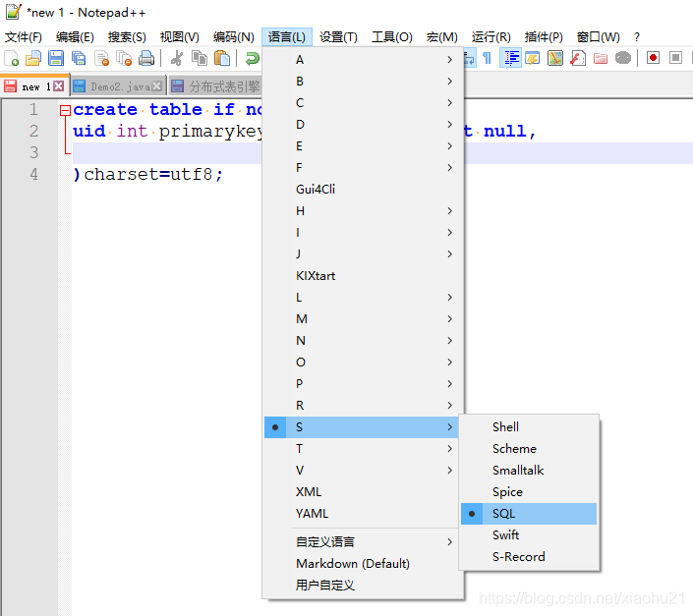Open the 编辑(E) menu

click(x=75, y=37)
